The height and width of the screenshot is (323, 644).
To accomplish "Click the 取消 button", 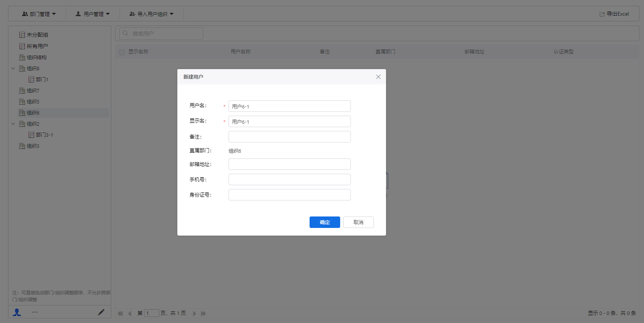I will pos(358,222).
